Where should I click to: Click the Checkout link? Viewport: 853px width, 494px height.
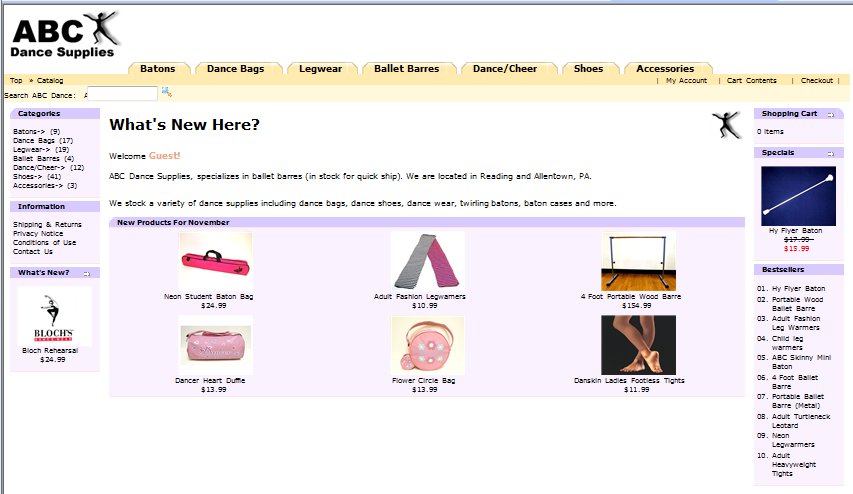[x=816, y=81]
